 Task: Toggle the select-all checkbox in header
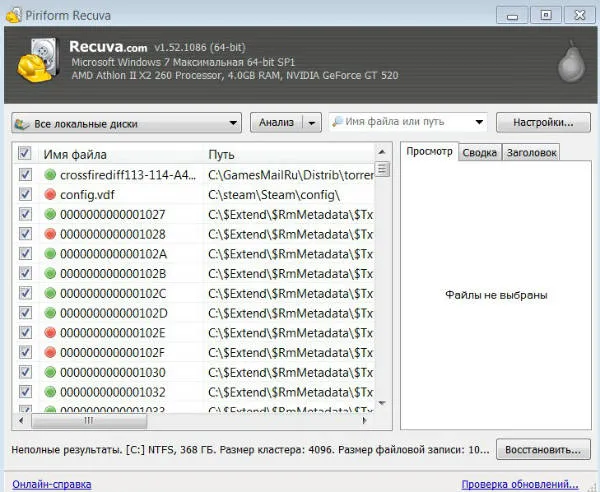25,154
